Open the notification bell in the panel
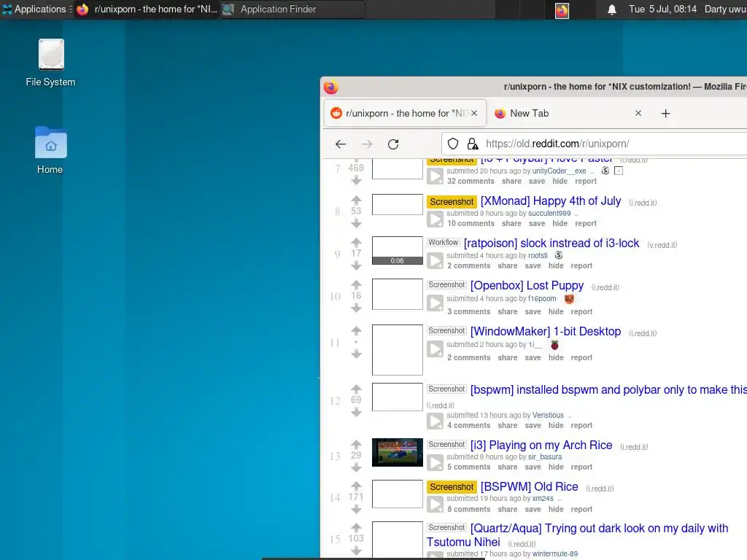 coord(612,9)
